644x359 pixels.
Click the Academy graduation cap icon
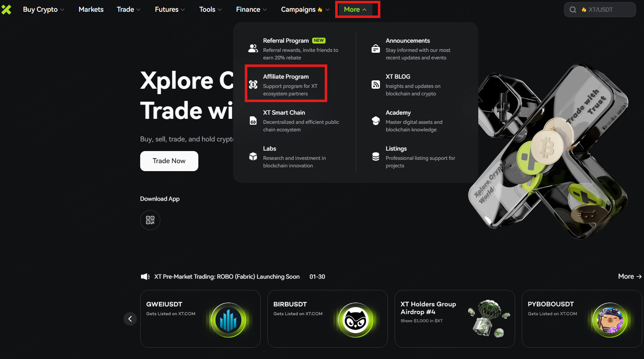[376, 121]
